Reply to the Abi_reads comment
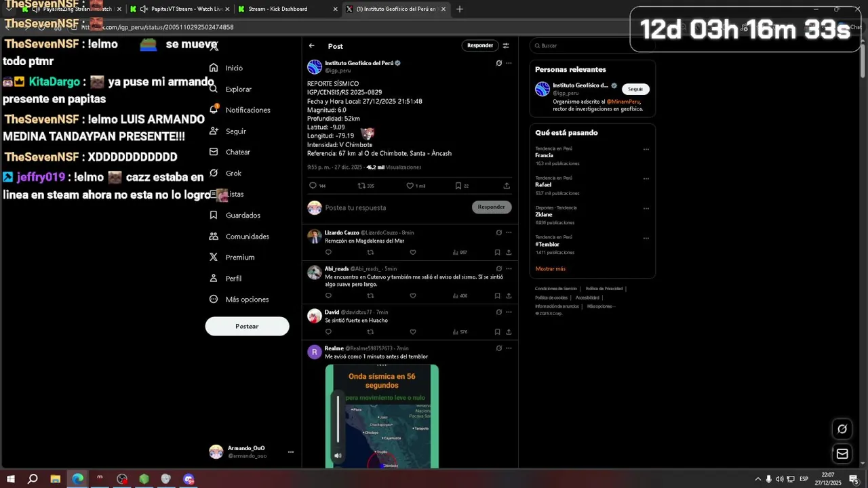 point(328,296)
